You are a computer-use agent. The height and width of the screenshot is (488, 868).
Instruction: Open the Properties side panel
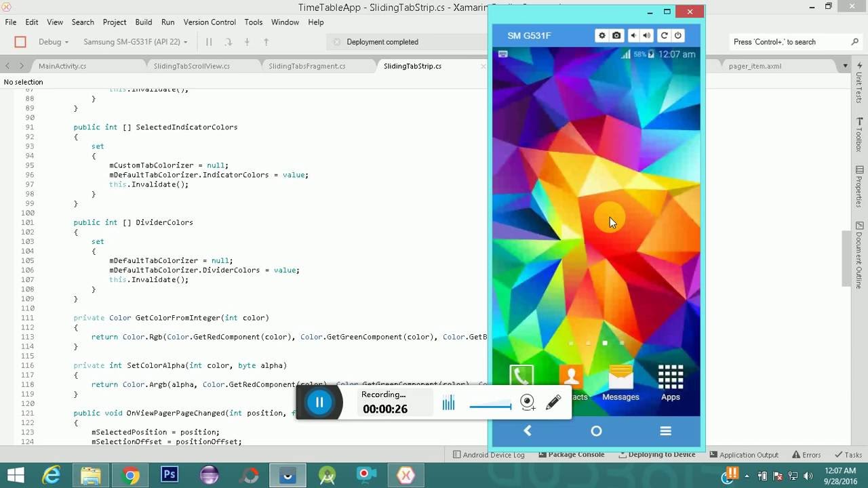click(859, 187)
